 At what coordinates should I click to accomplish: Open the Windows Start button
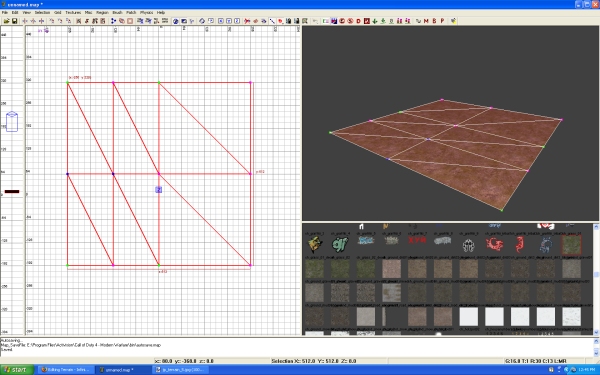(16, 370)
